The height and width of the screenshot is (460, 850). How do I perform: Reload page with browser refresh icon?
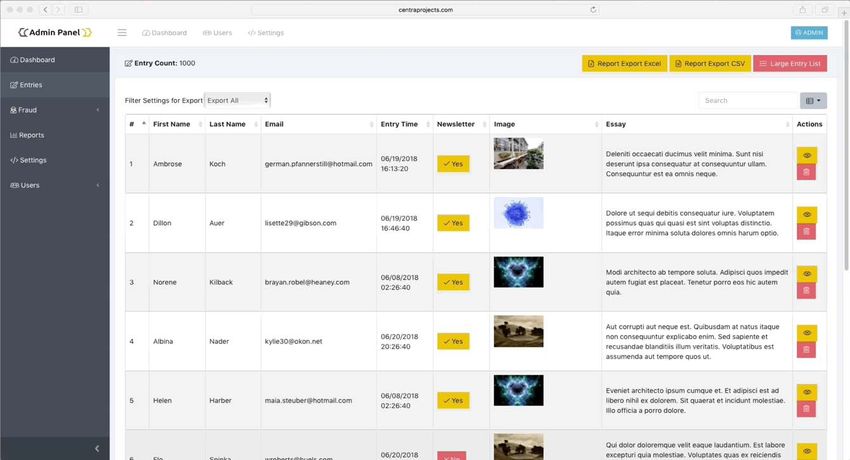coord(594,9)
